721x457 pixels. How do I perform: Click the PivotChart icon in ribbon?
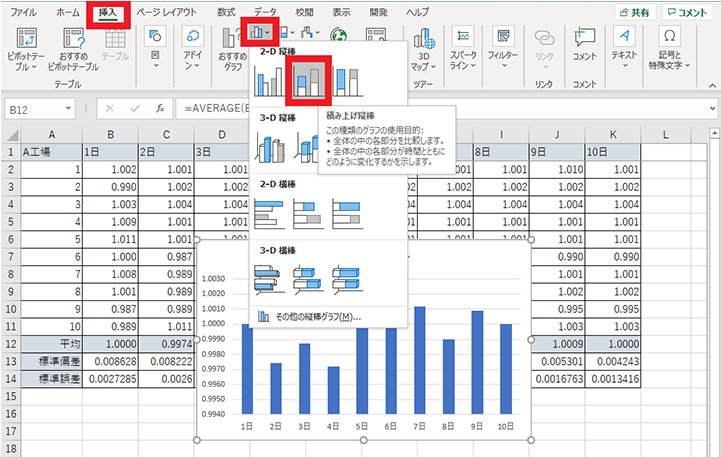point(376,35)
